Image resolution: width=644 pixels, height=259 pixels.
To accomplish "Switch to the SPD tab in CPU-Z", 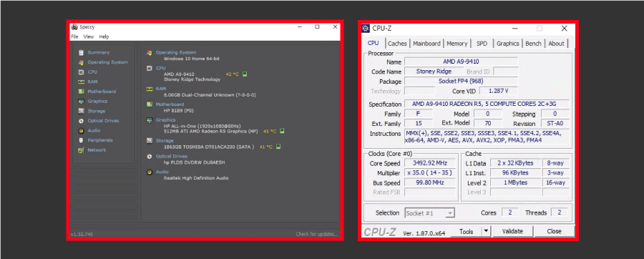I will coord(482,44).
